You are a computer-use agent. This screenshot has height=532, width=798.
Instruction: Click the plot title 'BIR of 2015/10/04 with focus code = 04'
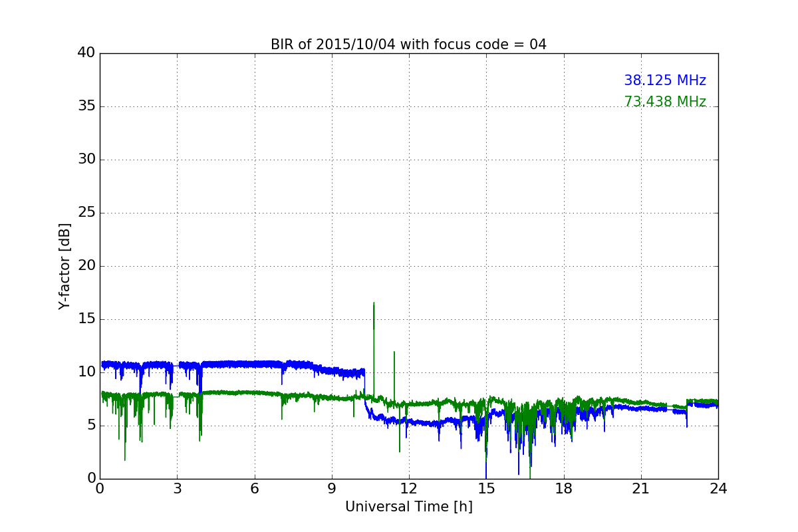click(408, 45)
